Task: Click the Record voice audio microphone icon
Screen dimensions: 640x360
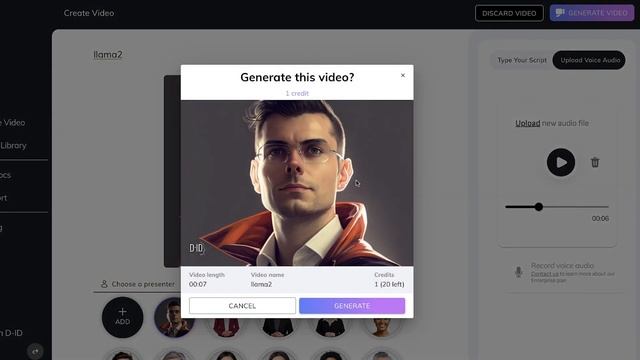Action: [x=518, y=272]
